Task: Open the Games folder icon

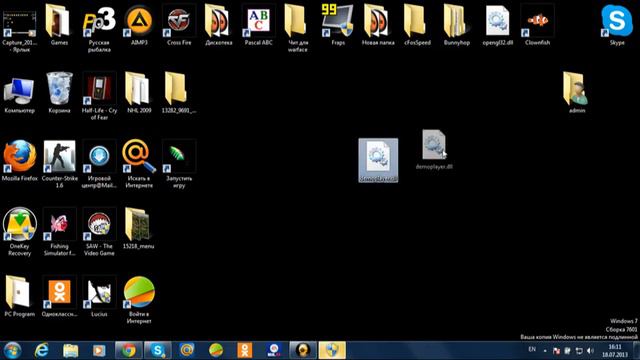Action: (x=59, y=25)
